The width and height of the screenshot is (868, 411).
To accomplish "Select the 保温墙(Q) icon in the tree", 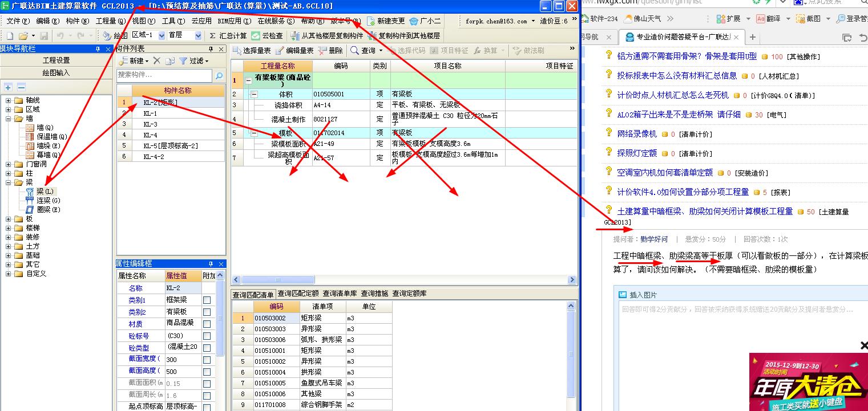I will 30,137.
